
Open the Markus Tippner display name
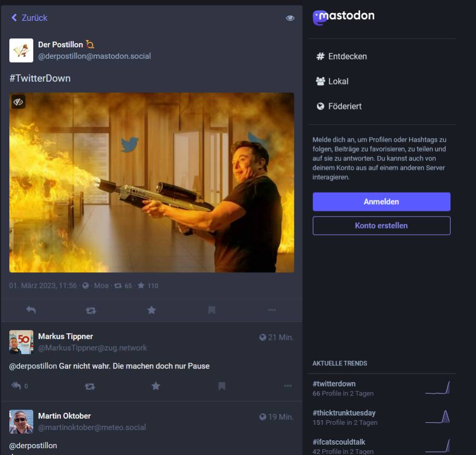pos(66,336)
